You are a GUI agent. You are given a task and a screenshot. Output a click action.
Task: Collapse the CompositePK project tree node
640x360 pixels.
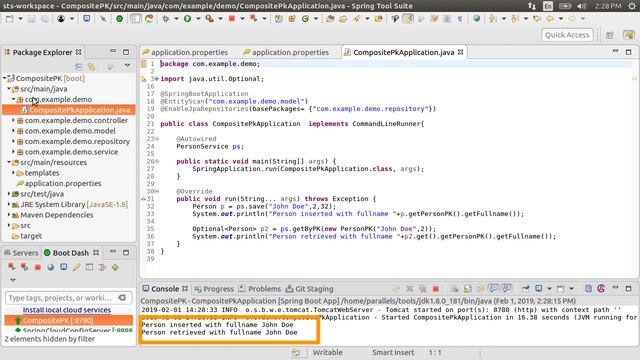click(4, 78)
